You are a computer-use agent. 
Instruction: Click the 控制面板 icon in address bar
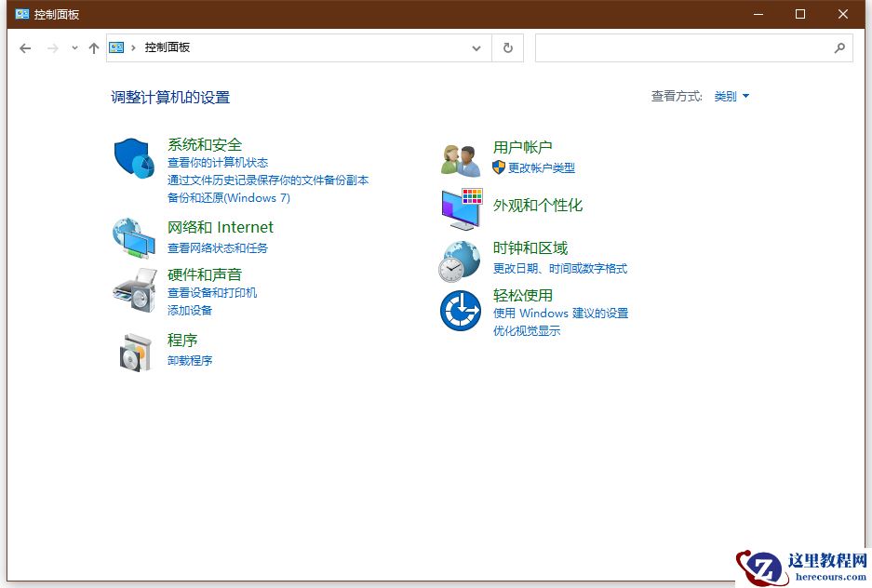[x=115, y=47]
